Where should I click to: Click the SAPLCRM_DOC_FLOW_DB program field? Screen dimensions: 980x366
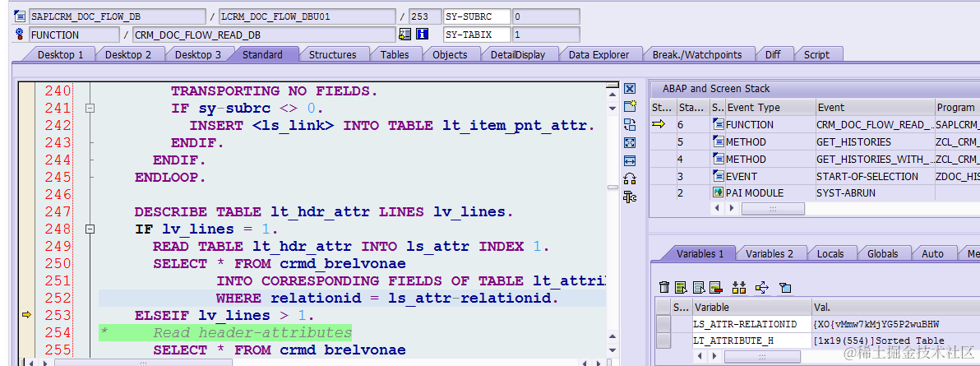tap(117, 16)
